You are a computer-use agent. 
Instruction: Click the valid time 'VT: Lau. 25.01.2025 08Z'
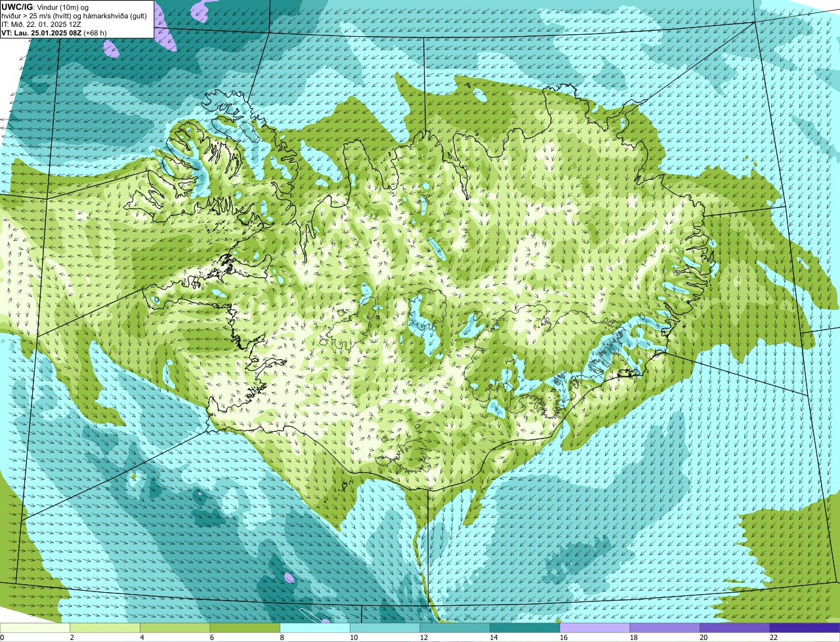coord(41,32)
